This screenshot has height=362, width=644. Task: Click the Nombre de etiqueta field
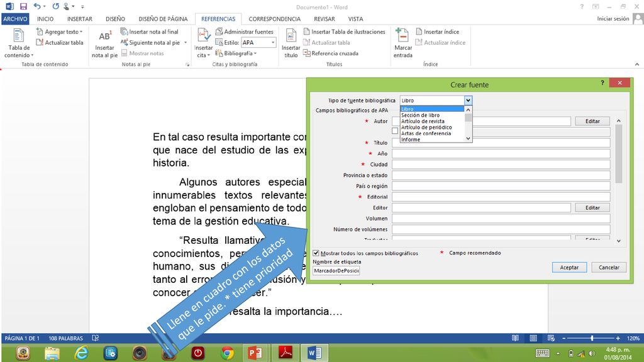[336, 270]
